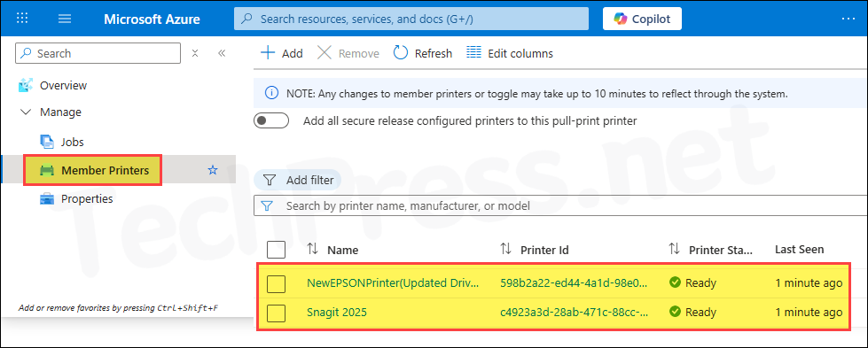Screen dimensions: 868x348
Task: Click the green check icon in Snagit 2025 row
Action: point(674,312)
